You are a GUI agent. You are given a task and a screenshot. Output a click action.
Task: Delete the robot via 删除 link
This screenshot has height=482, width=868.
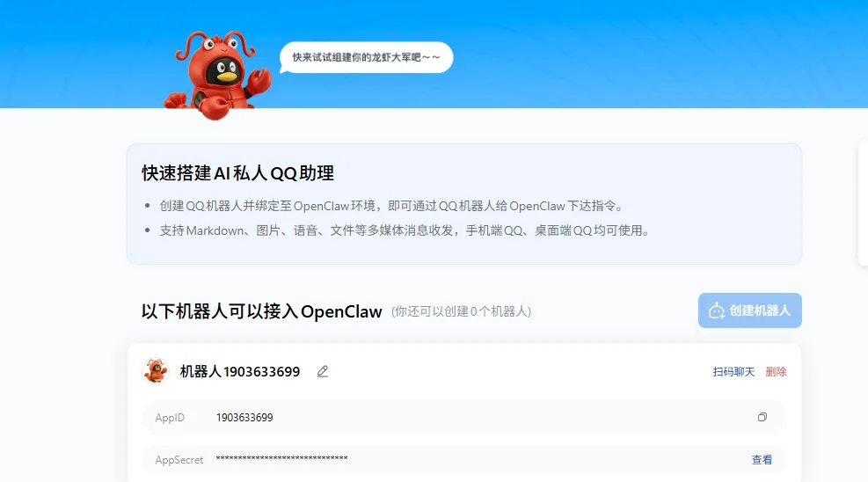[777, 372]
